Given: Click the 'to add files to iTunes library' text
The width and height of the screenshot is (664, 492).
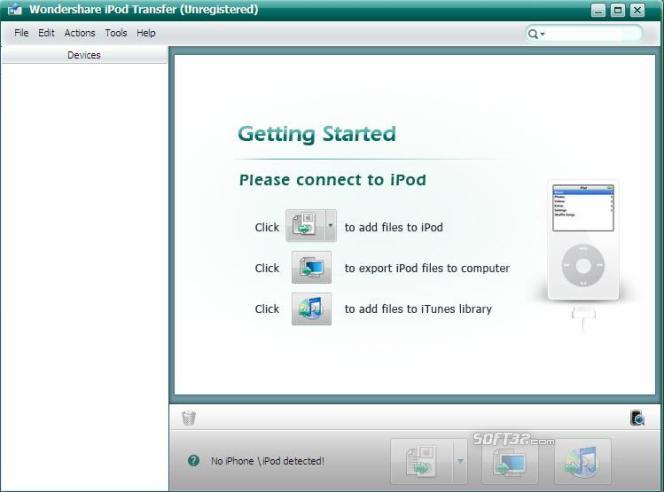Looking at the screenshot, I should [418, 309].
